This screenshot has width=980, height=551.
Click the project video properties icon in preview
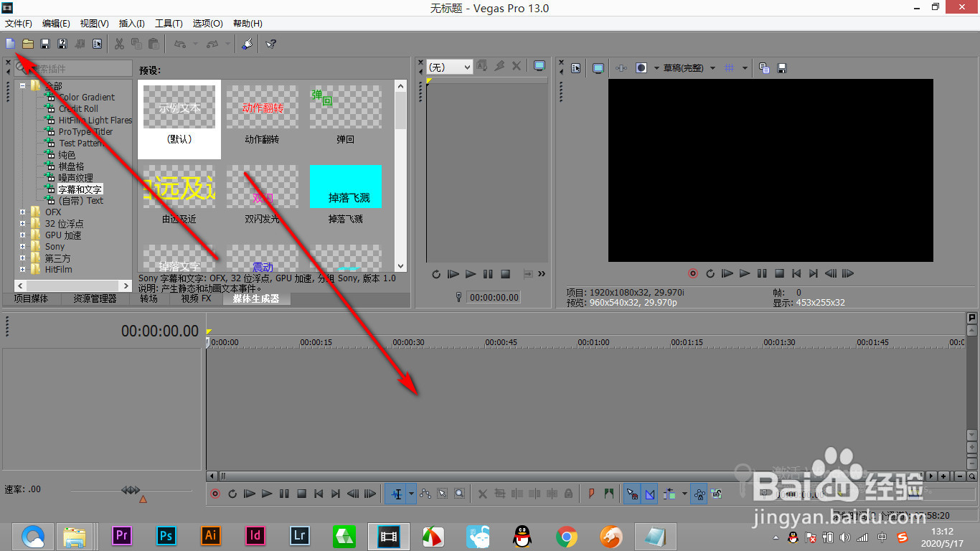tap(575, 68)
